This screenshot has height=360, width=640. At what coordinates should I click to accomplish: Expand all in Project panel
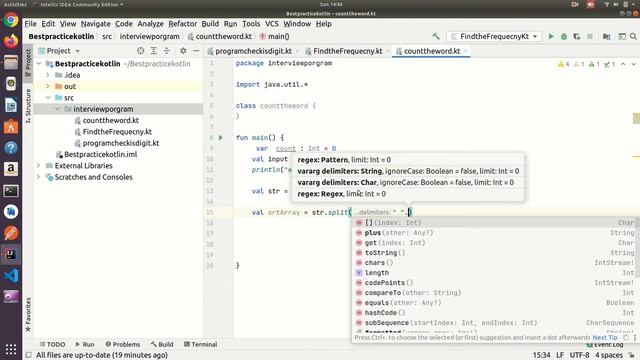[153, 51]
